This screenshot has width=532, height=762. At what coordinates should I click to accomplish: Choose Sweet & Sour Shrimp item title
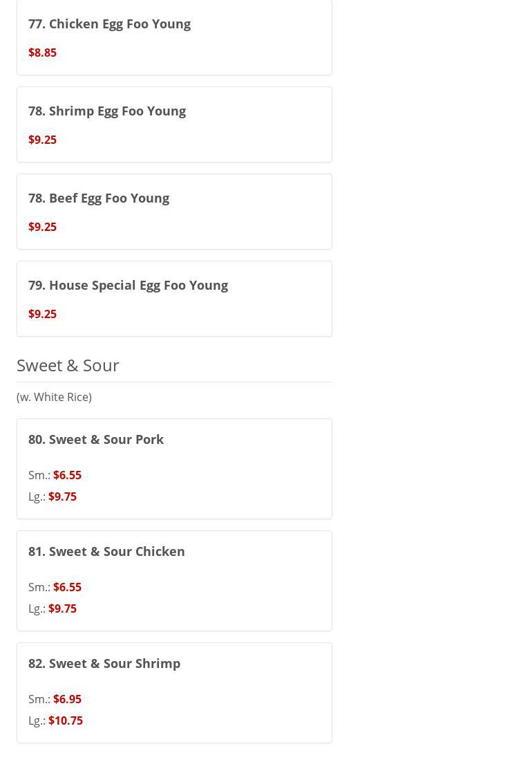[104, 663]
